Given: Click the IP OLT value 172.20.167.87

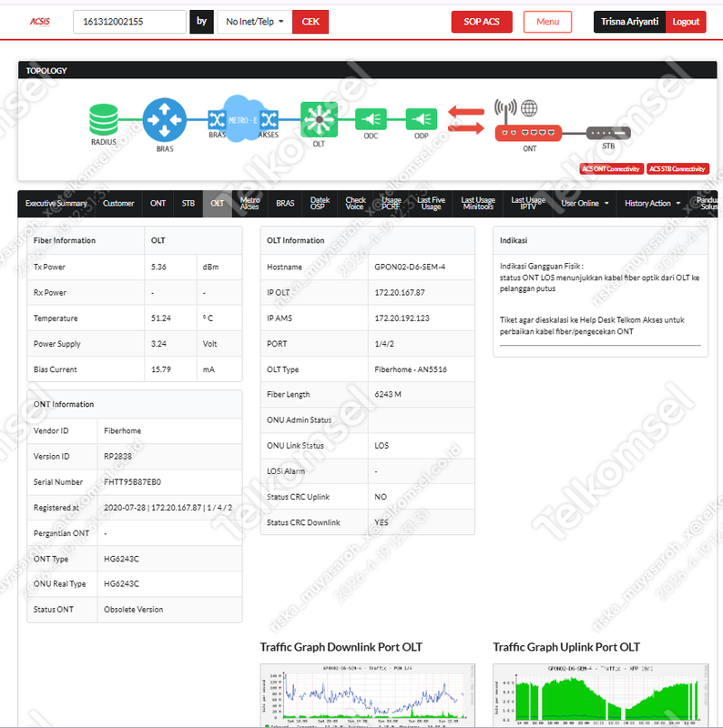Looking at the screenshot, I should pyautogui.click(x=400, y=292).
